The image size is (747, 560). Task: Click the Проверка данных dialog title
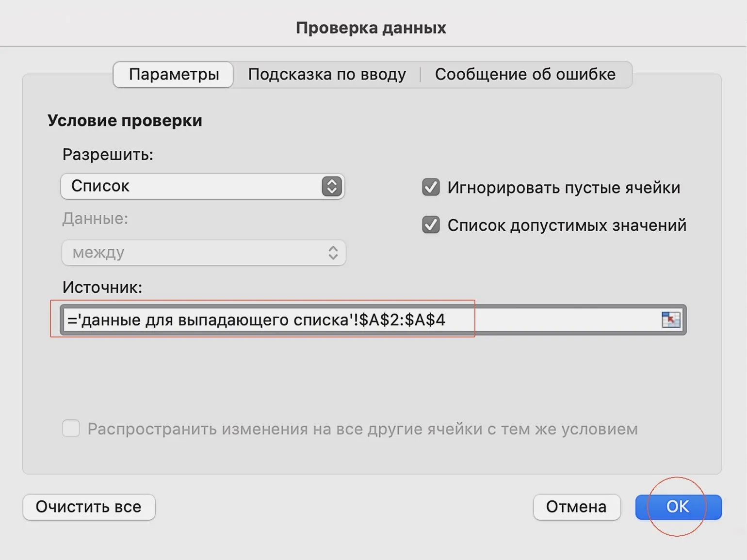click(x=371, y=28)
